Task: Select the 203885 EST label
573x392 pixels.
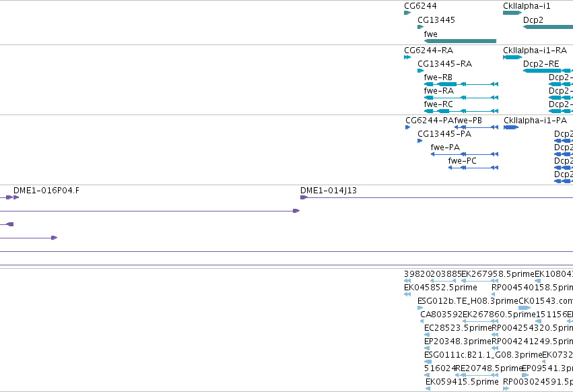Action: (x=445, y=274)
